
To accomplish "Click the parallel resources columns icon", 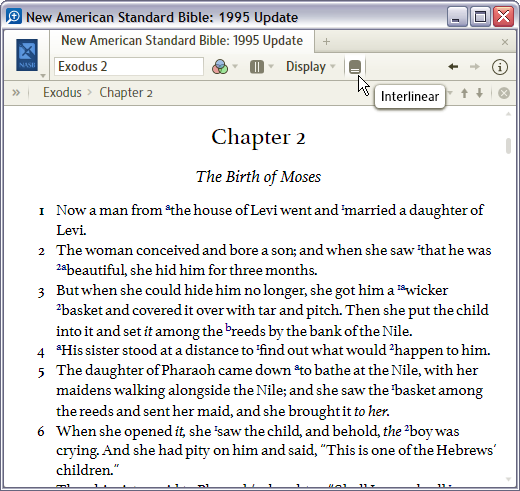I will (x=257, y=67).
